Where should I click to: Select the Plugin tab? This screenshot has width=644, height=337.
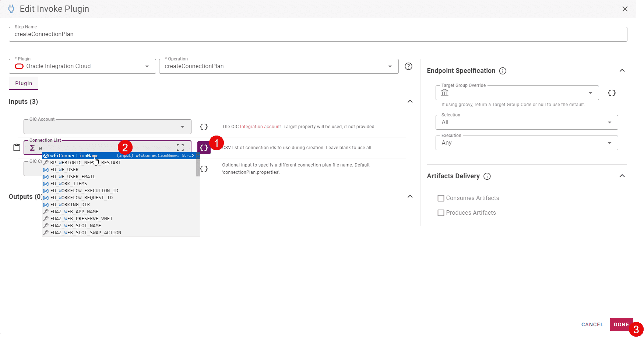(x=23, y=83)
